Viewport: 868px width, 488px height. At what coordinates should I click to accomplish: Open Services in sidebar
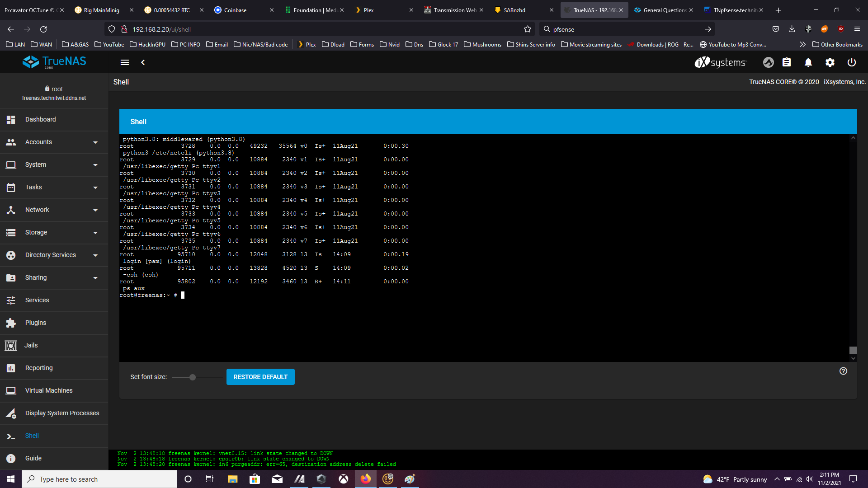pyautogui.click(x=54, y=300)
